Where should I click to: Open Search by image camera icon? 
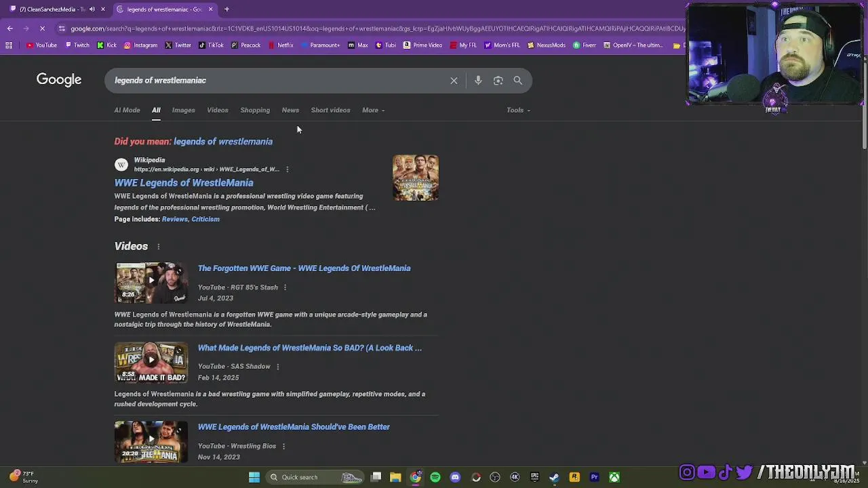(498, 81)
